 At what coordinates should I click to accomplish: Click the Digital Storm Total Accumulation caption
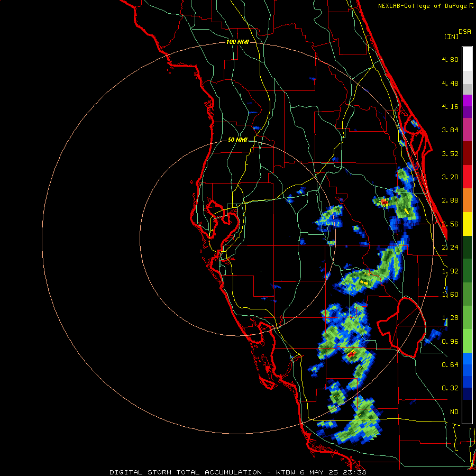click(x=237, y=472)
